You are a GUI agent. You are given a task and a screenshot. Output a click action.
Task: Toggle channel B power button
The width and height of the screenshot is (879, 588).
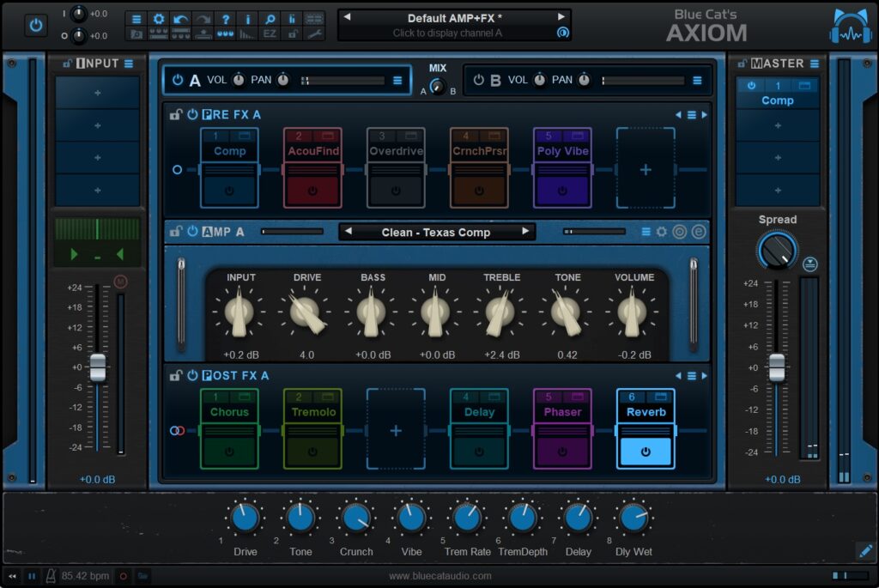(478, 80)
